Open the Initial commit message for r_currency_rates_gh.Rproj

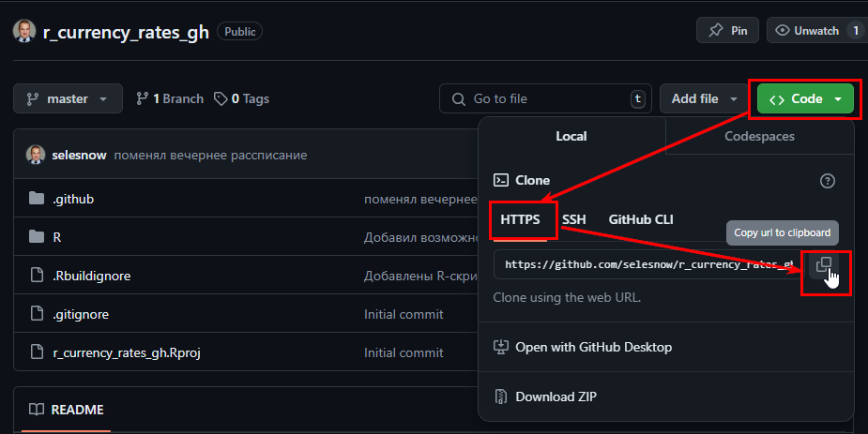coord(404,352)
